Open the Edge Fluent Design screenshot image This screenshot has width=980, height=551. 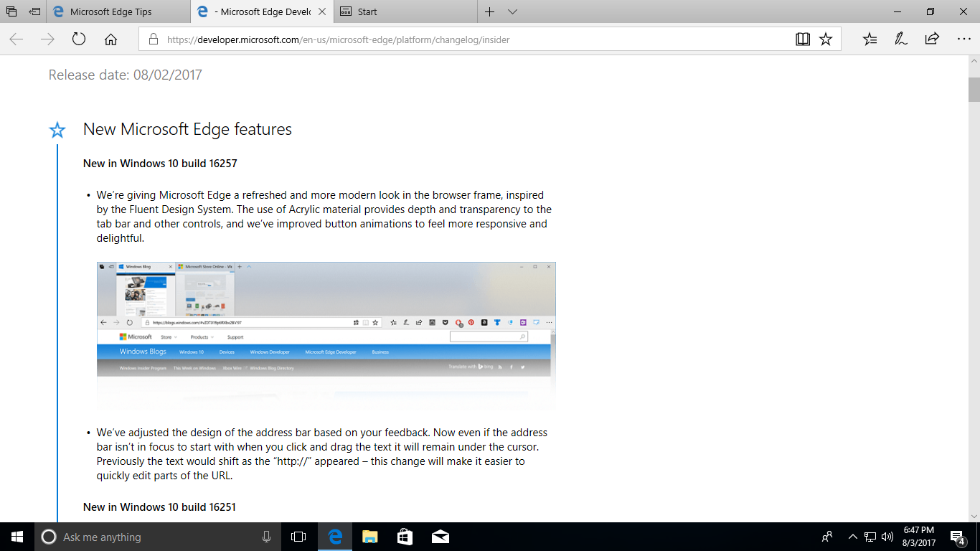coord(326,336)
